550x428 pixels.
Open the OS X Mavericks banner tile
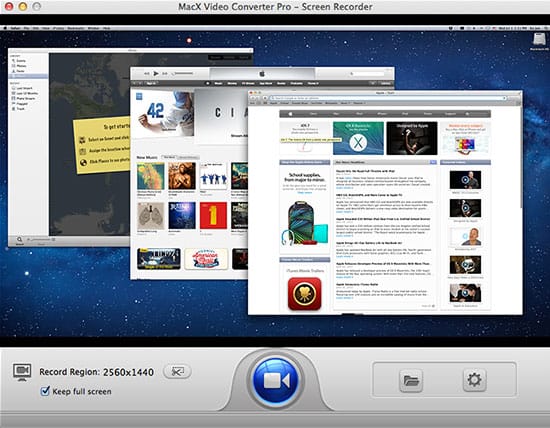358,138
